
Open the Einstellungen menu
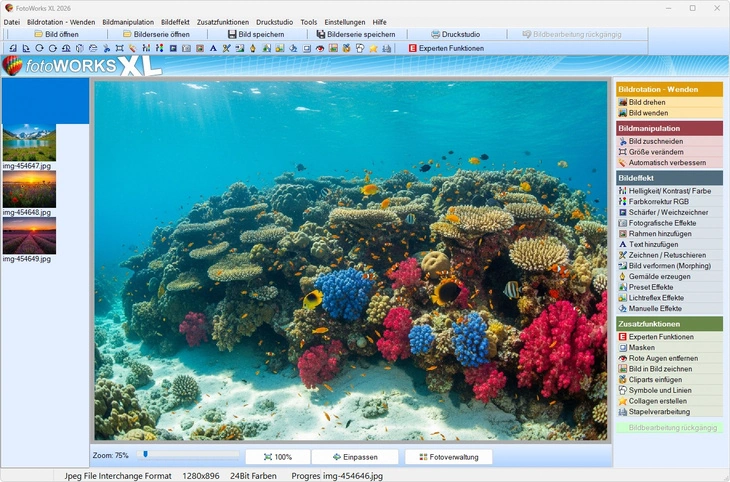click(344, 21)
